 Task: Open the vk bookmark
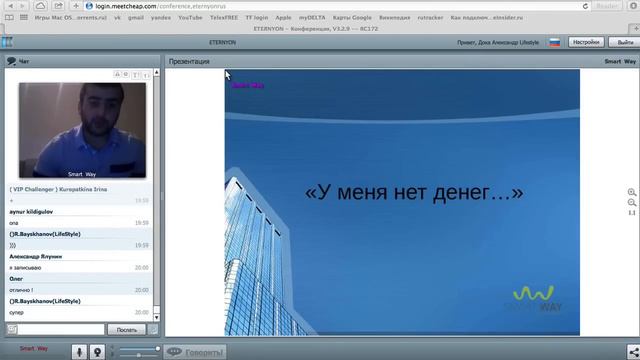(118, 18)
